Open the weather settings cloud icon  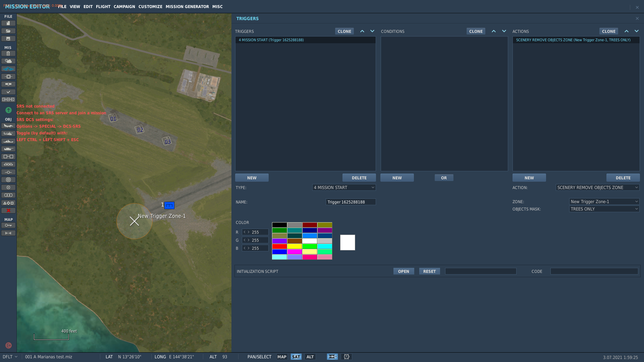click(8, 61)
